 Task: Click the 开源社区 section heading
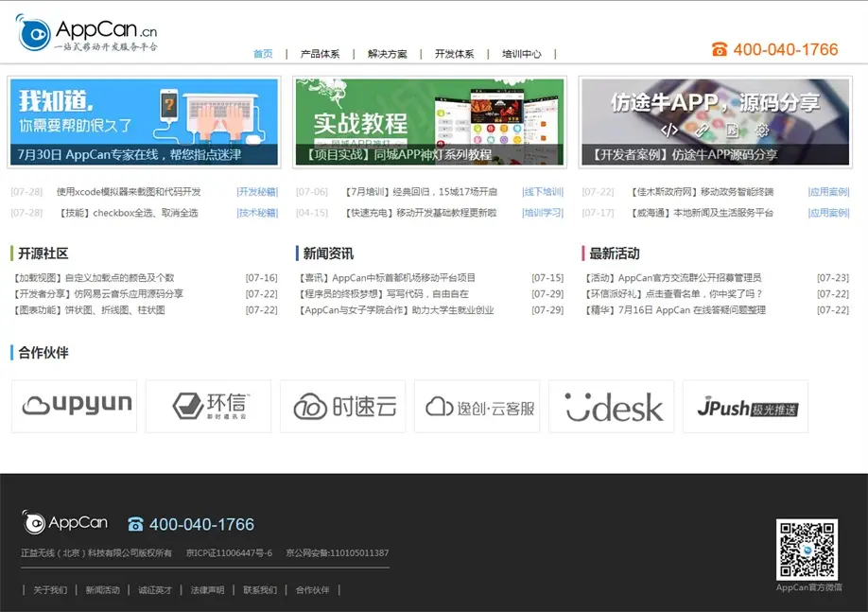point(43,254)
